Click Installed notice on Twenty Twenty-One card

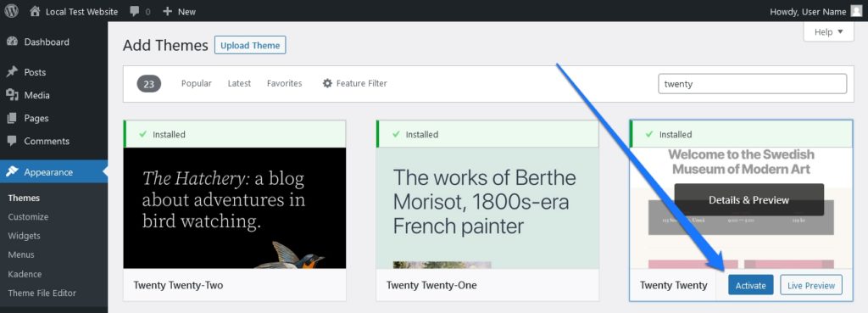487,134
